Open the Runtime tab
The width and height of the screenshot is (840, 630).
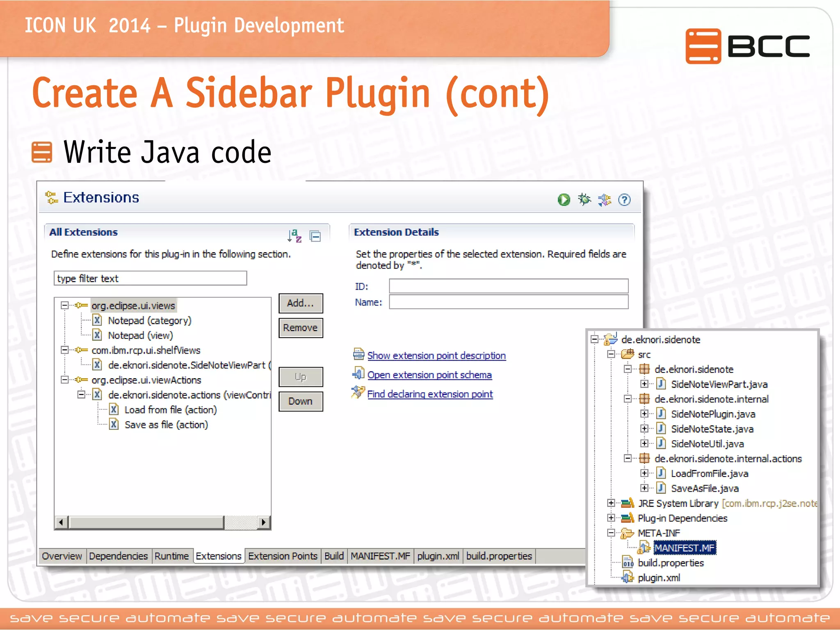pos(171,556)
